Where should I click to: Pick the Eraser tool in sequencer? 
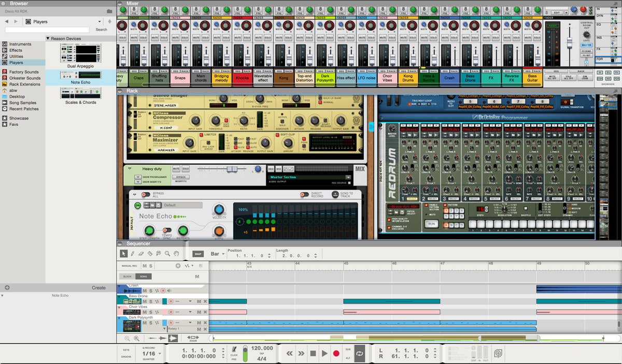(x=141, y=254)
